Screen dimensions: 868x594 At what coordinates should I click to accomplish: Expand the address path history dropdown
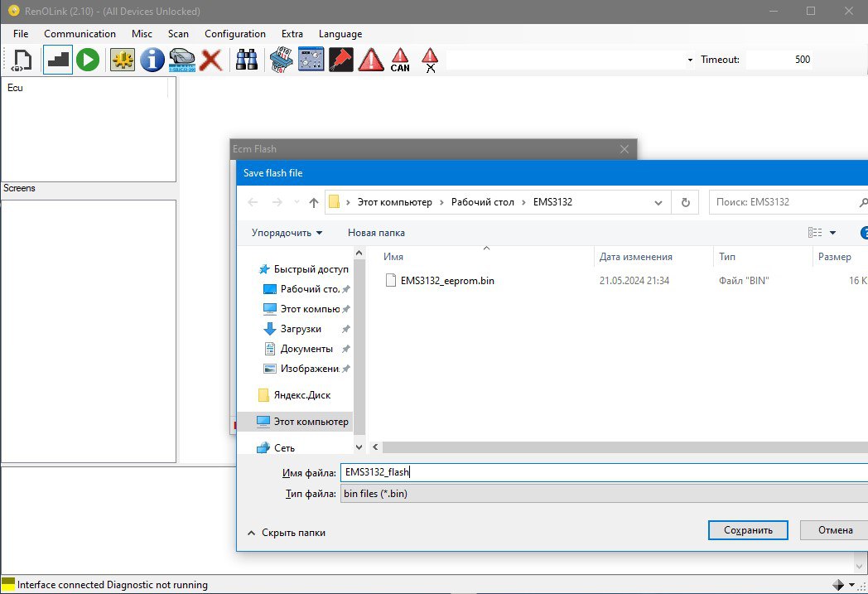(658, 202)
